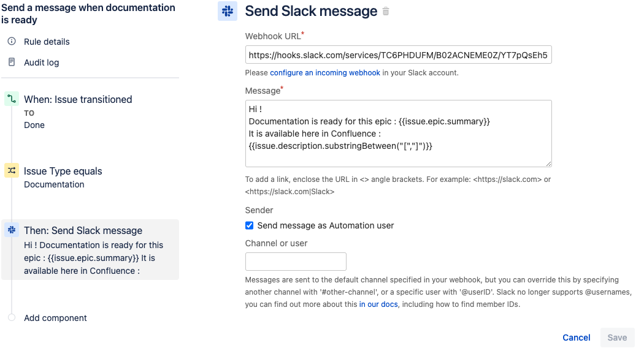Viewport: 644px width, 351px height.
Task: Click the Rule details info icon
Action: (12, 41)
